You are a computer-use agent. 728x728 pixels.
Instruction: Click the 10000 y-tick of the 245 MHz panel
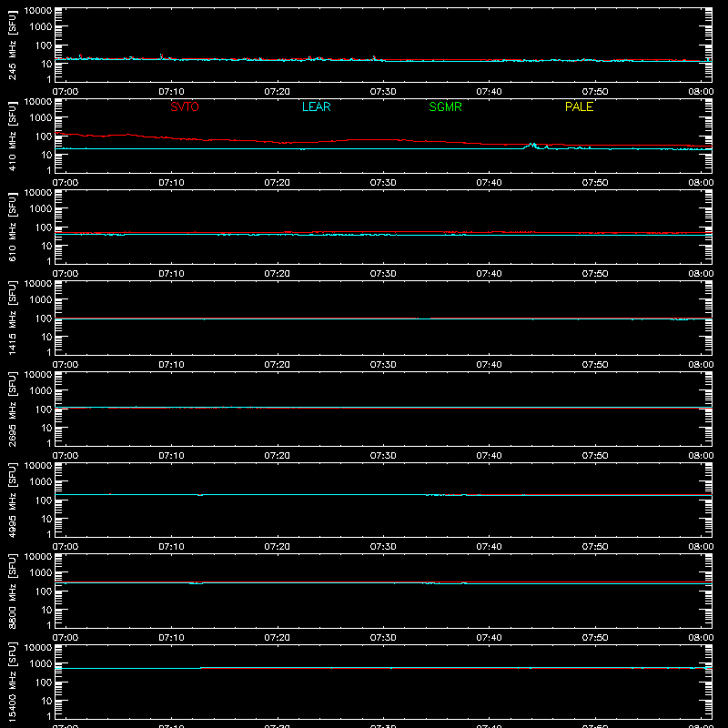pyautogui.click(x=38, y=11)
